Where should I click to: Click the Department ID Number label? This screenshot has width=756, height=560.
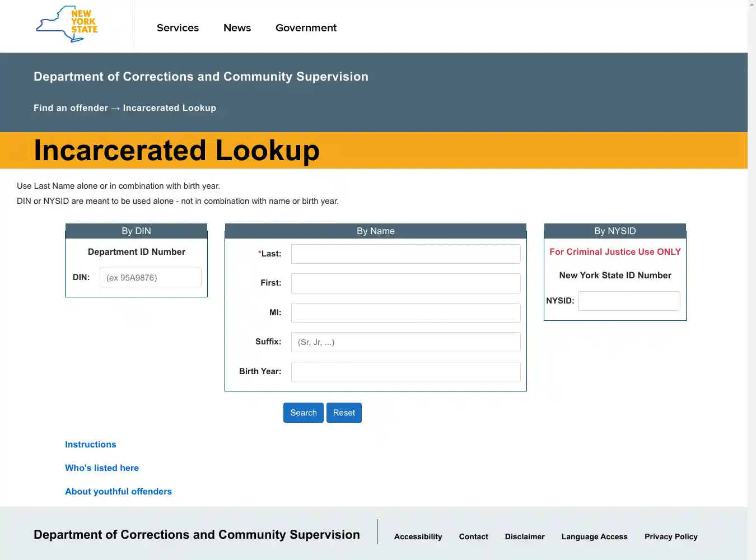point(137,252)
